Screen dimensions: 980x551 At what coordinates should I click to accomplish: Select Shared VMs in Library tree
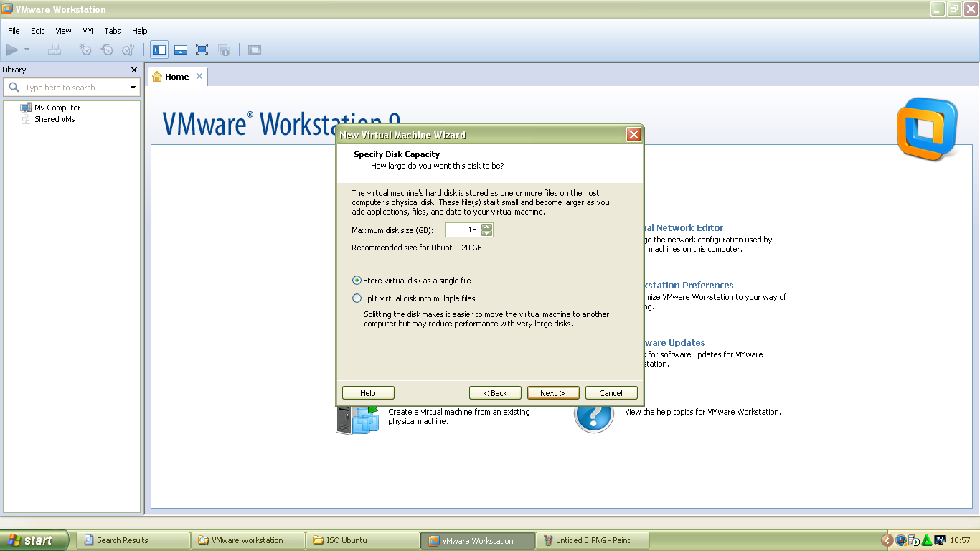click(55, 119)
